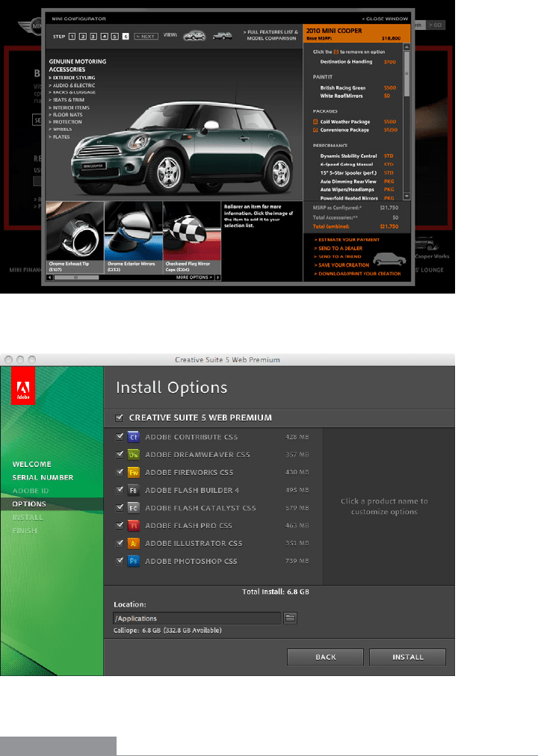Viewport: 538px width, 756px height.
Task: Click Close Window in MINI configurator
Action: (385, 19)
